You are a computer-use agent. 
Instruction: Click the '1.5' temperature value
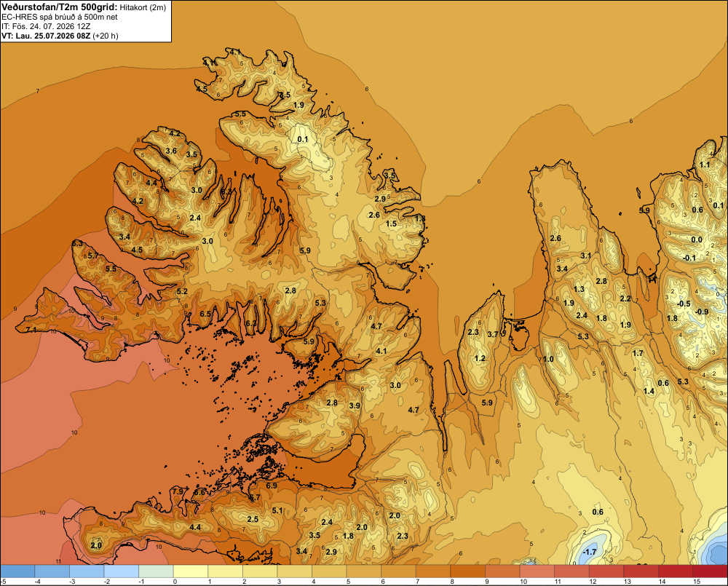(392, 223)
